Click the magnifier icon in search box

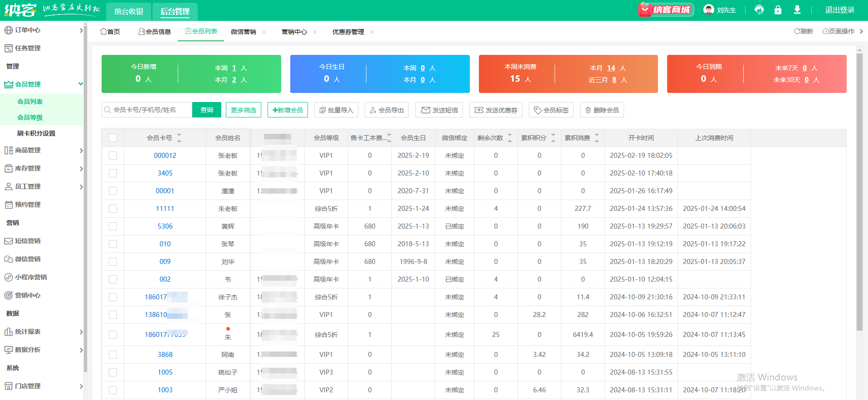tap(107, 110)
